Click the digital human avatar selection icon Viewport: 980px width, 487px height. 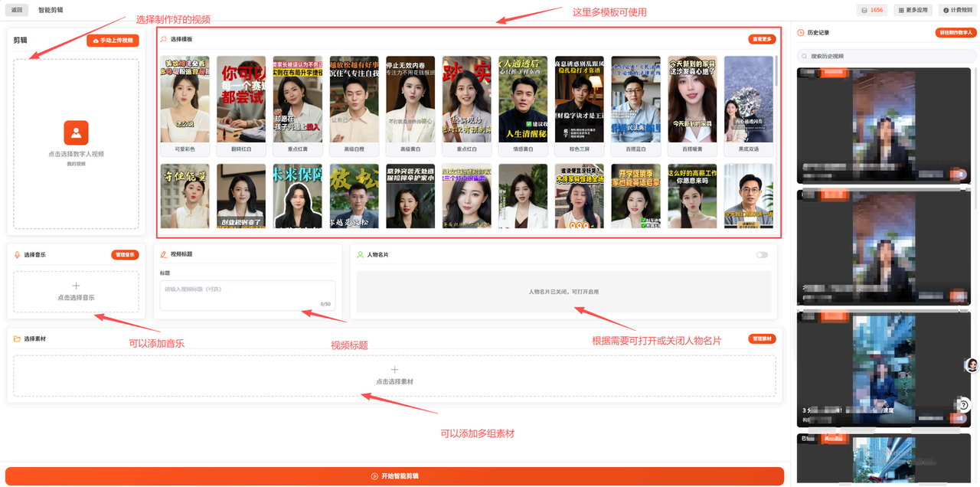pyautogui.click(x=76, y=132)
